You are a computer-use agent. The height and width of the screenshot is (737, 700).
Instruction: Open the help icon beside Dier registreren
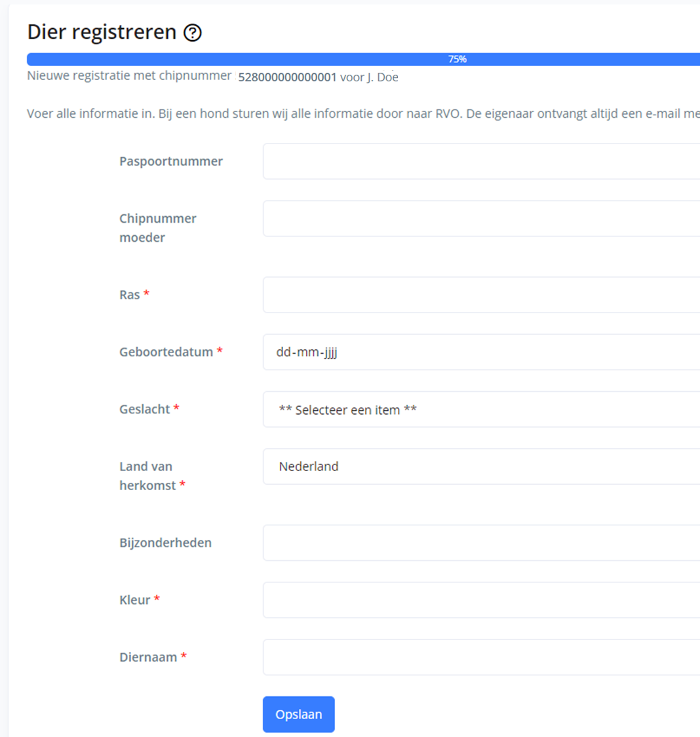(192, 33)
